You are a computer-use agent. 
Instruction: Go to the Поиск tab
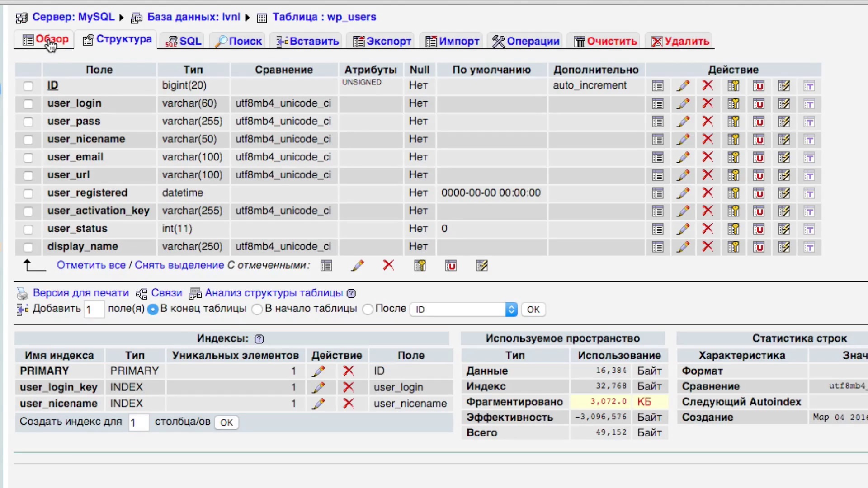(x=239, y=41)
